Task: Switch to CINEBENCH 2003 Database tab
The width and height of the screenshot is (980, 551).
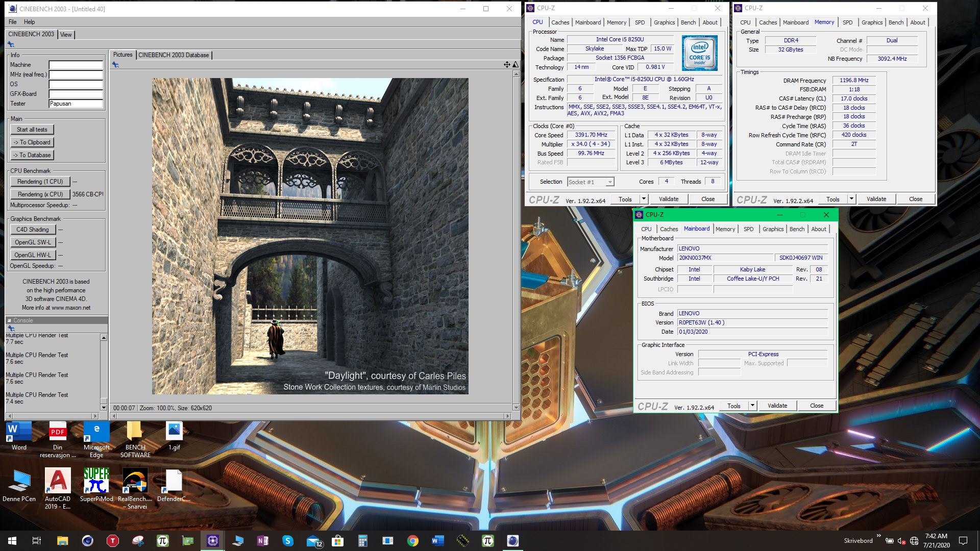Action: (x=174, y=55)
